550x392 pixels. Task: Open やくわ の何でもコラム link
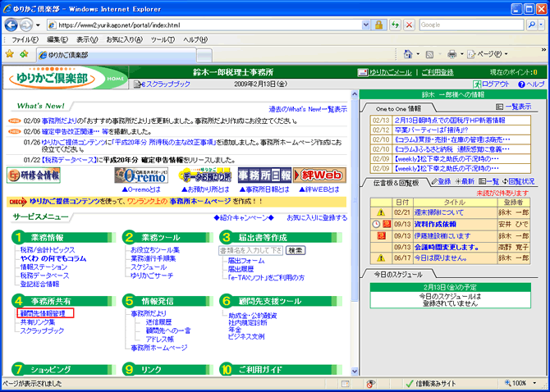point(53,258)
